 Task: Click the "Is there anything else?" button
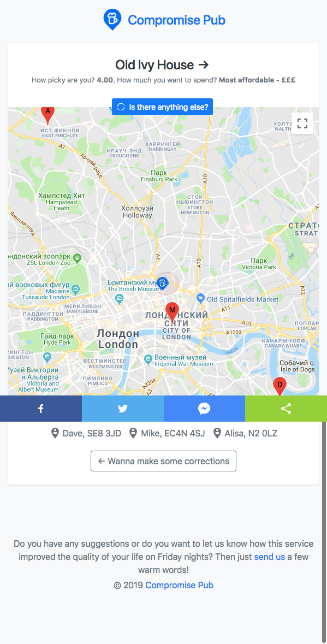click(163, 107)
